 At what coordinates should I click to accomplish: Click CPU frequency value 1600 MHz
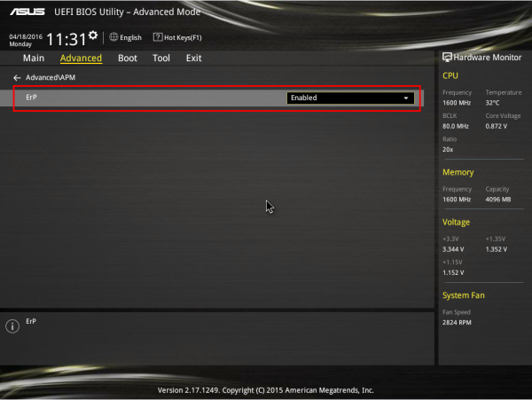click(x=457, y=103)
